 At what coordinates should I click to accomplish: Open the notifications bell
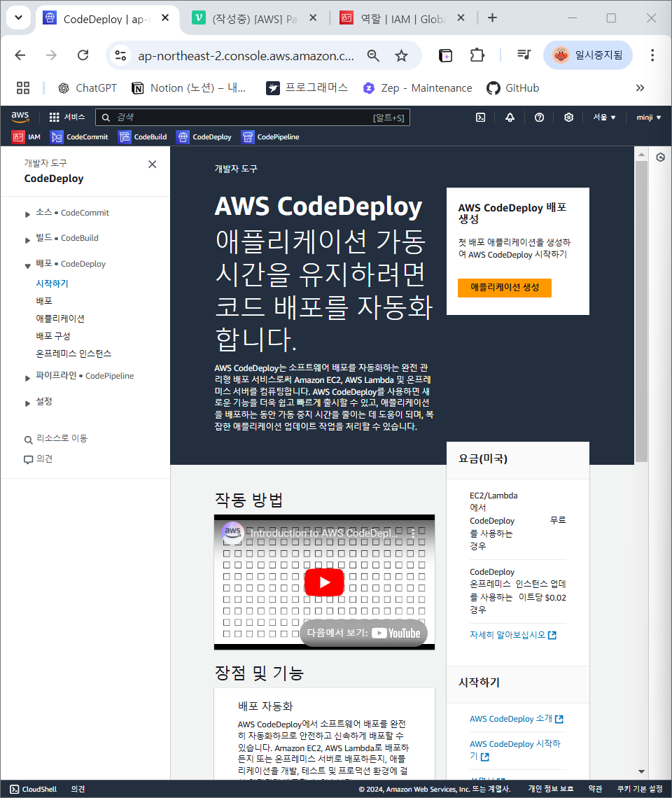[510, 118]
